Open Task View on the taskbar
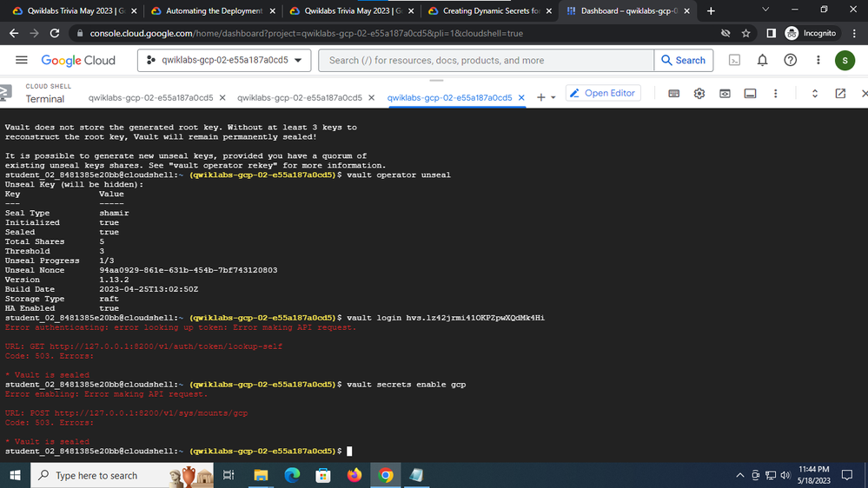 [228, 475]
